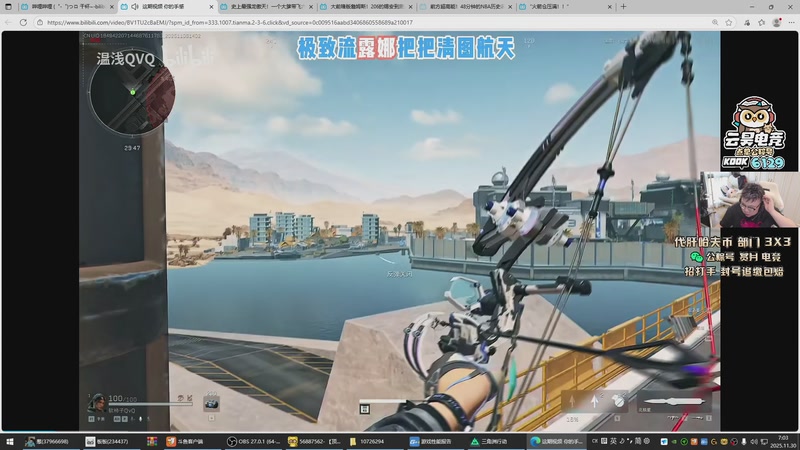The width and height of the screenshot is (800, 450).
Task: Click the bilibili URL address bar
Action: [x=378, y=22]
